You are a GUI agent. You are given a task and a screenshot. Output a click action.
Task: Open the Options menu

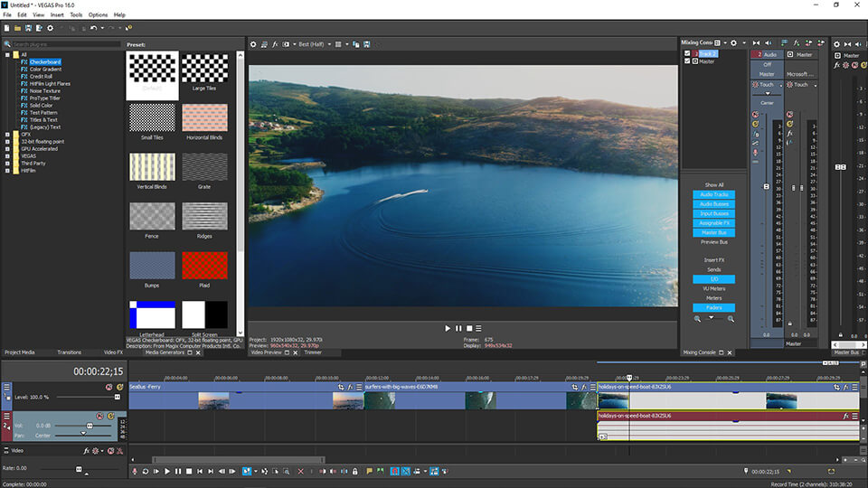pyautogui.click(x=98, y=15)
